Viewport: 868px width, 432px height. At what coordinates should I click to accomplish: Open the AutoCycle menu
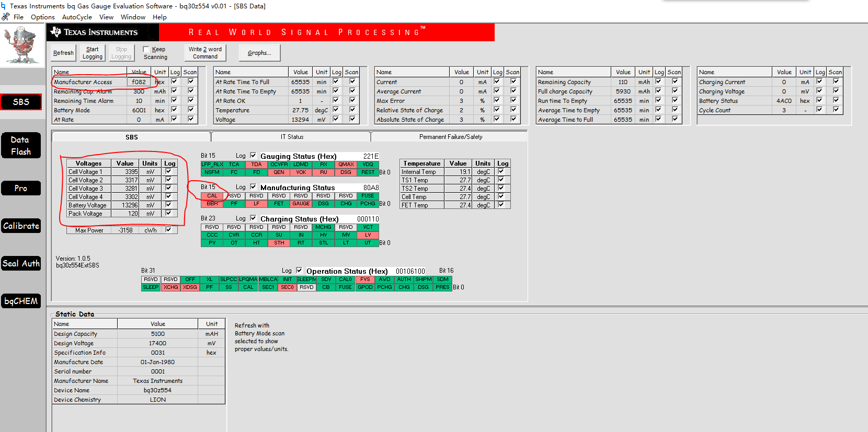pyautogui.click(x=77, y=17)
